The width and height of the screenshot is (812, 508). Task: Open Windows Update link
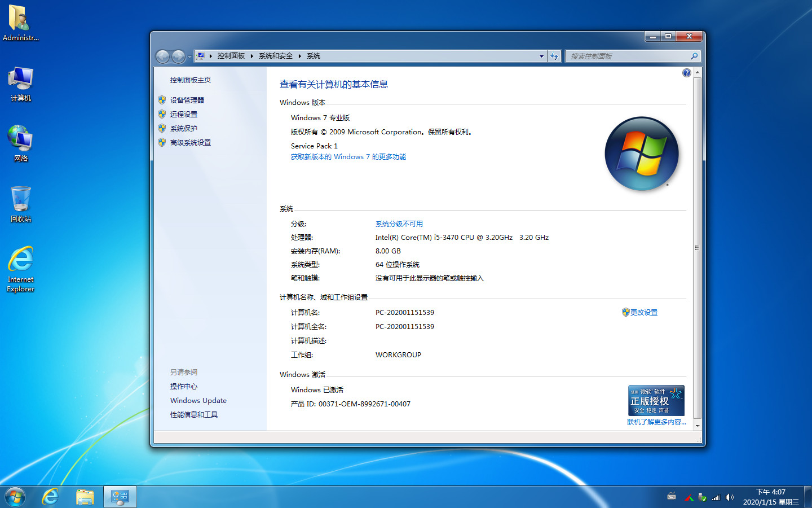pos(198,401)
